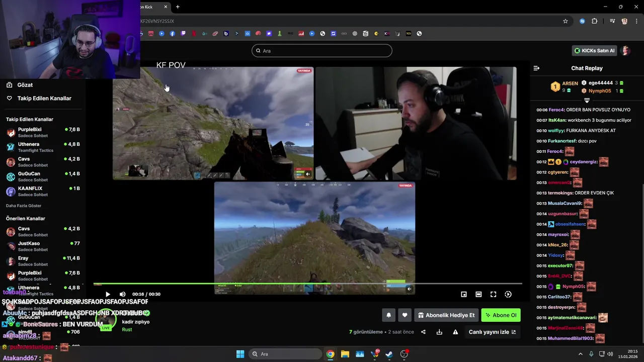
Task: Open JustKaso recommended channel
Action: pos(43,246)
